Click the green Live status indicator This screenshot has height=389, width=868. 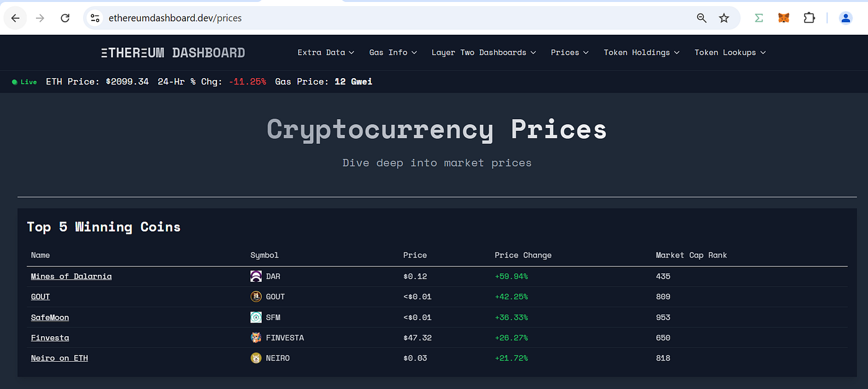[25, 82]
